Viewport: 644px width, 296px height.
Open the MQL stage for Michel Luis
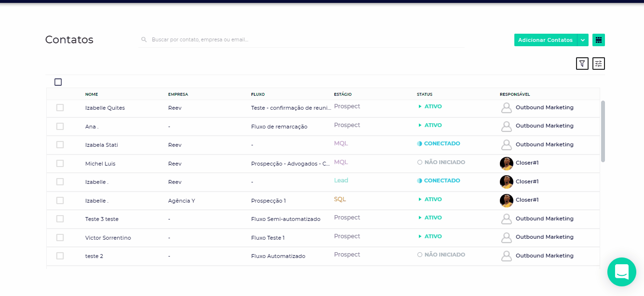click(x=341, y=162)
